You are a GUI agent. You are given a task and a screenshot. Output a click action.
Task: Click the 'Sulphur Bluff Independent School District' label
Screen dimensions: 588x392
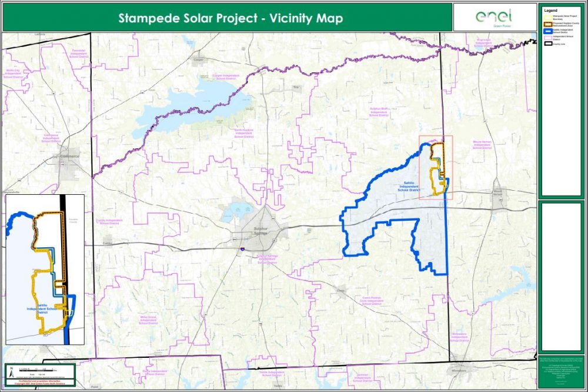click(x=379, y=112)
